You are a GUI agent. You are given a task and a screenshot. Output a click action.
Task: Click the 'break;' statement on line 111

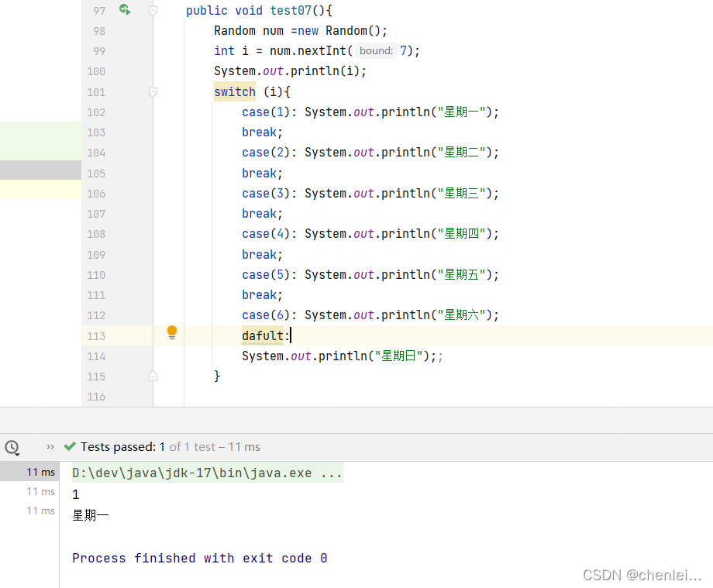coord(262,295)
